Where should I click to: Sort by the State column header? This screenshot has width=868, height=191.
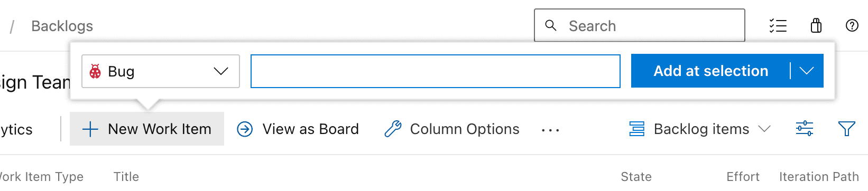pos(636,177)
